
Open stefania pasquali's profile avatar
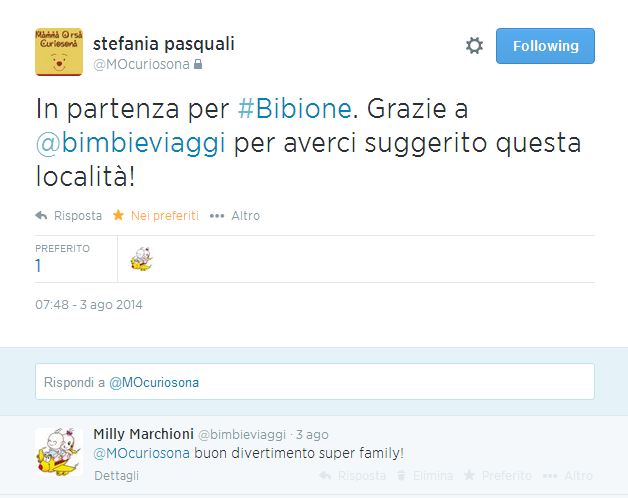pos(58,52)
